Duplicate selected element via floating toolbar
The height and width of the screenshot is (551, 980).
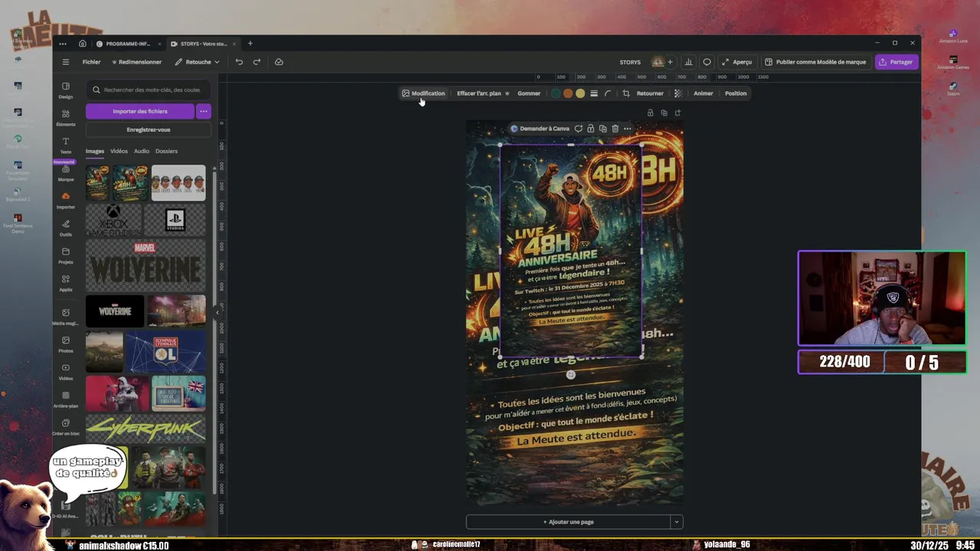point(603,129)
